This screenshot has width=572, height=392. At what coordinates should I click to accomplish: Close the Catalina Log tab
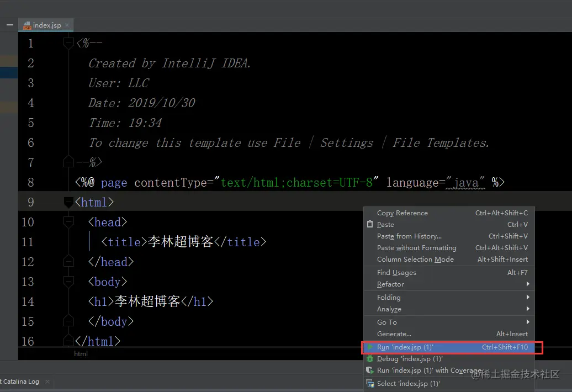(47, 382)
